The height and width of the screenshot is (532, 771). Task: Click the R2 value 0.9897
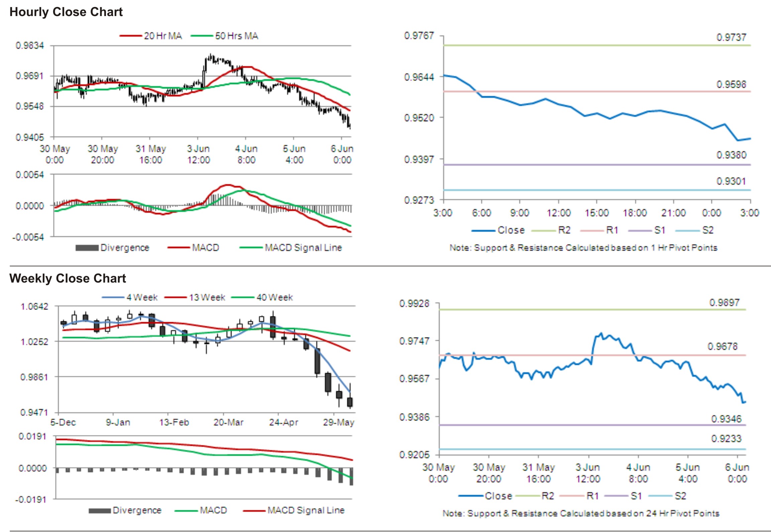pos(725,303)
